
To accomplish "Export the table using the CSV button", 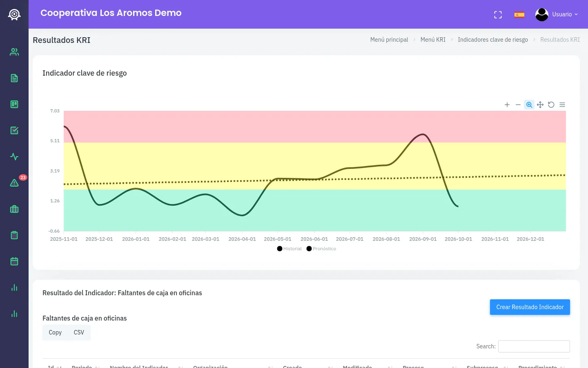I will click(79, 332).
